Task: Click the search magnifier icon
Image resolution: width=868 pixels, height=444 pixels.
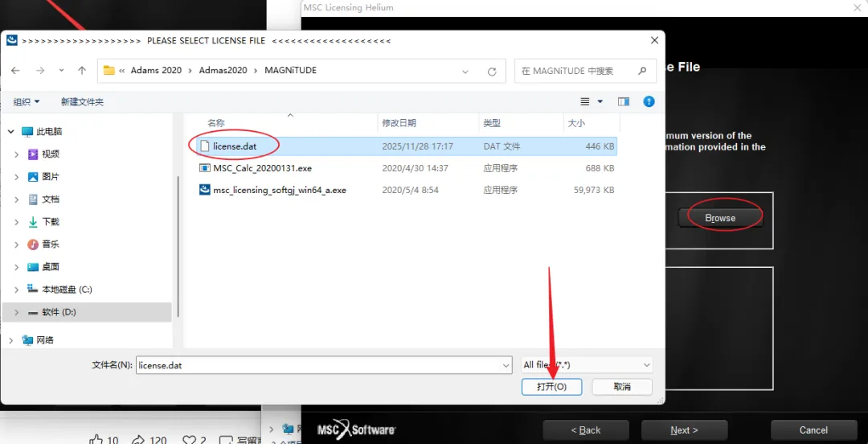Action: pos(642,71)
